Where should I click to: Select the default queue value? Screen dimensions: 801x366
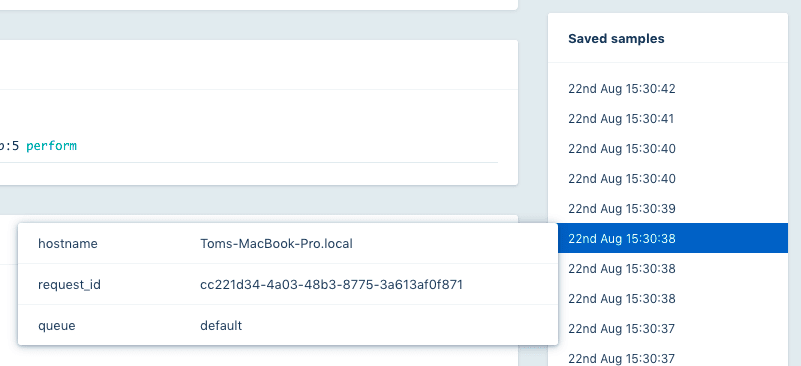coord(221,325)
